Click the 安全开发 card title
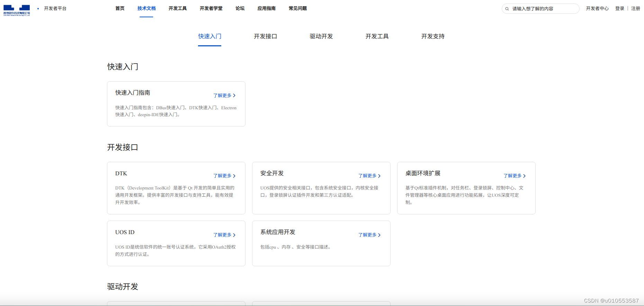This screenshot has width=644, height=306. tap(272, 173)
